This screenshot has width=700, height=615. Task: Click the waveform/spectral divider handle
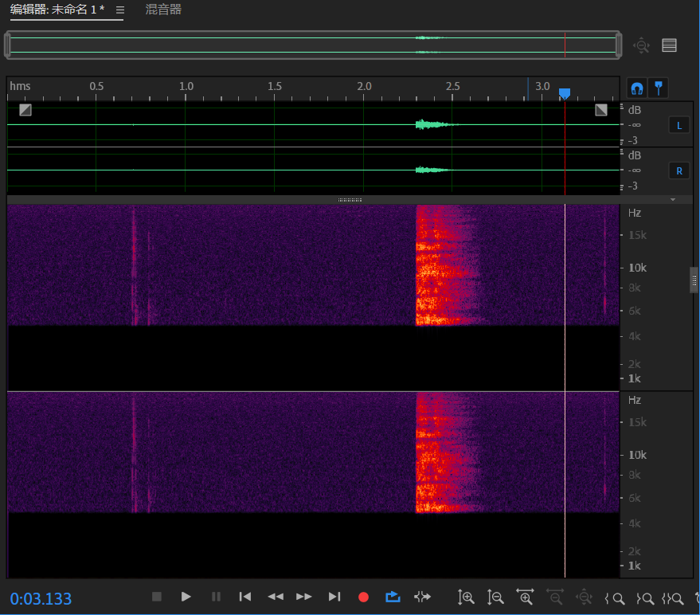pos(350,200)
